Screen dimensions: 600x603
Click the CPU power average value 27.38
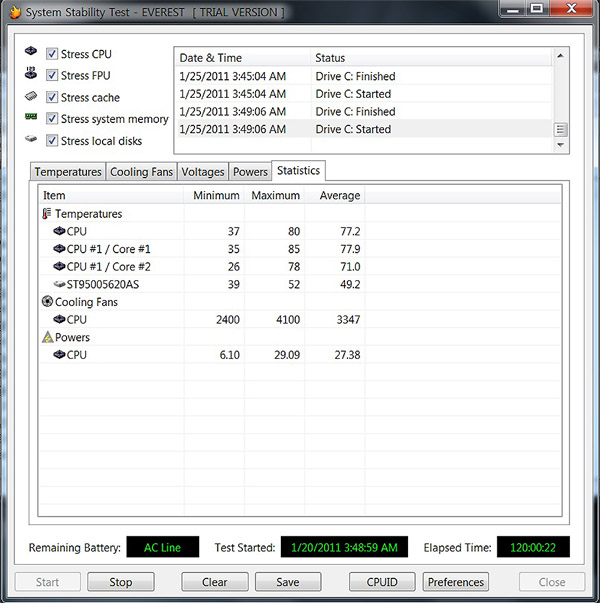tap(347, 355)
